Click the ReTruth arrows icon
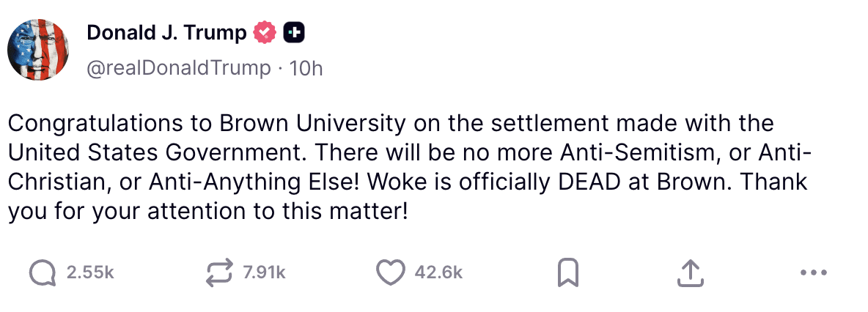Viewport: 868px width, 312px height. (x=219, y=272)
